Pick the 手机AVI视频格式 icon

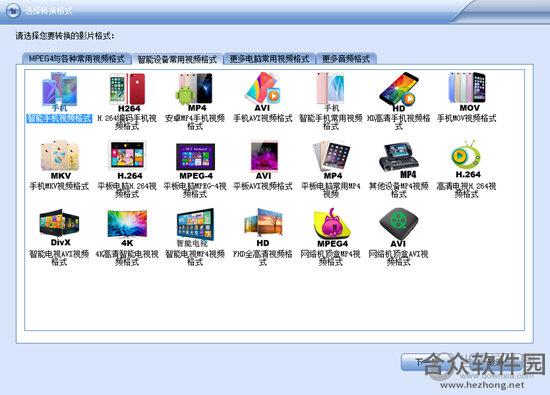pyautogui.click(x=263, y=92)
